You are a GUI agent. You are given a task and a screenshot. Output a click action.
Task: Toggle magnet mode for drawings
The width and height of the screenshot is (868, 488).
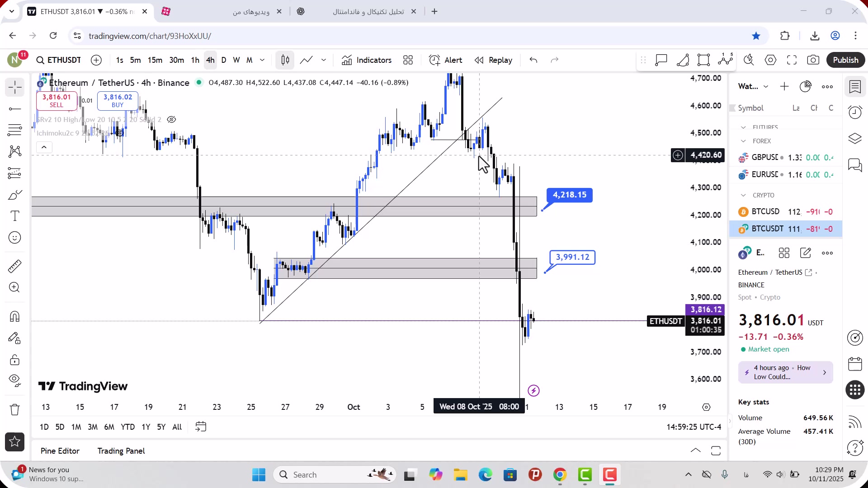pos(14,316)
